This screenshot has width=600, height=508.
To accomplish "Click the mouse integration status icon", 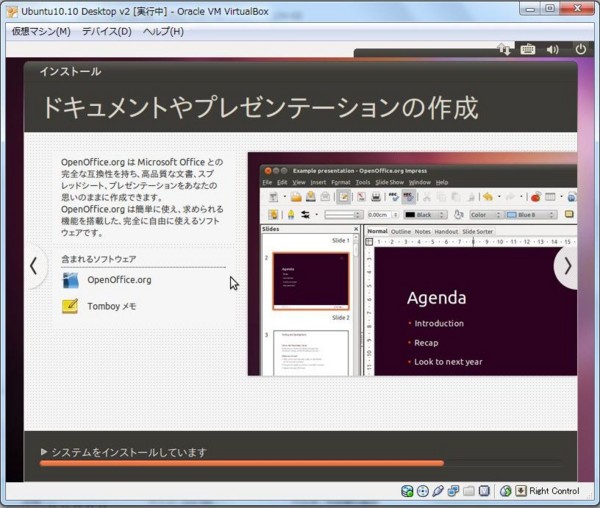I will coord(505,491).
